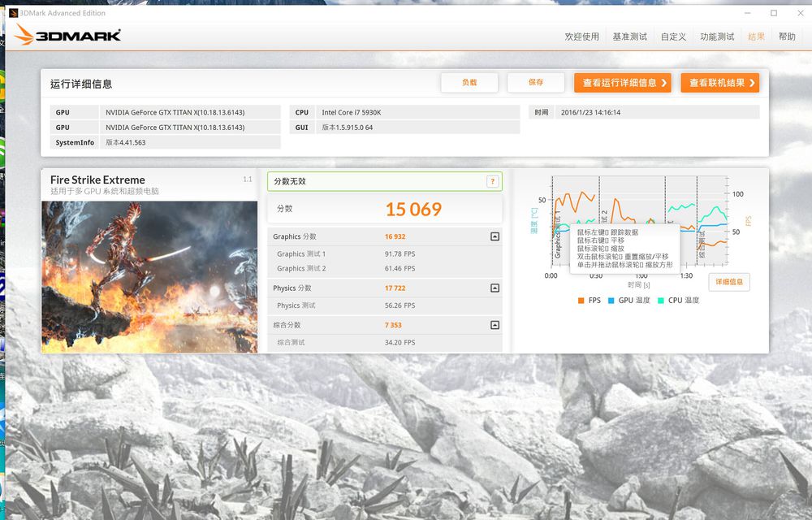
Task: Select the 结果 tab
Action: point(756,37)
